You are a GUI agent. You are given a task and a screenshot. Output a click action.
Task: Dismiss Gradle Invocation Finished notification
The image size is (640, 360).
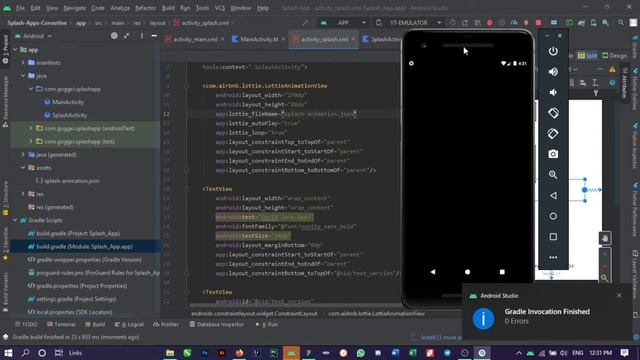[619, 295]
